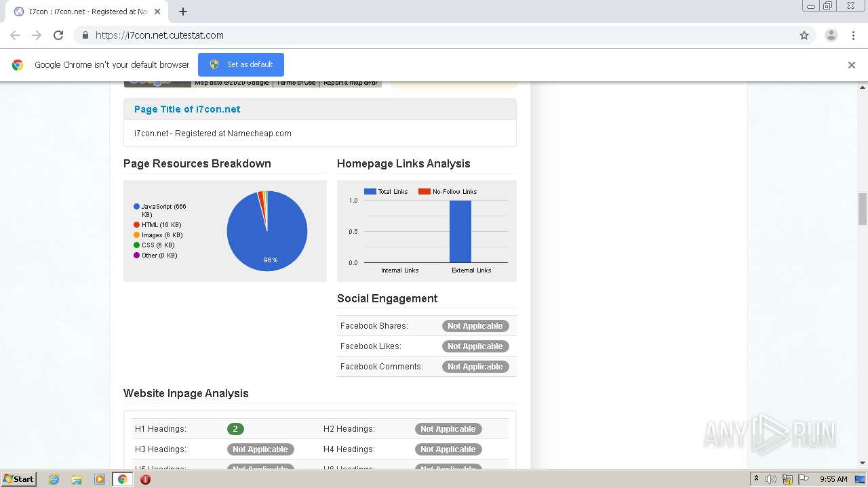Screen dimensions: 868x488
Task: Click the Page Resources Breakdown heading
Action: pos(197,163)
